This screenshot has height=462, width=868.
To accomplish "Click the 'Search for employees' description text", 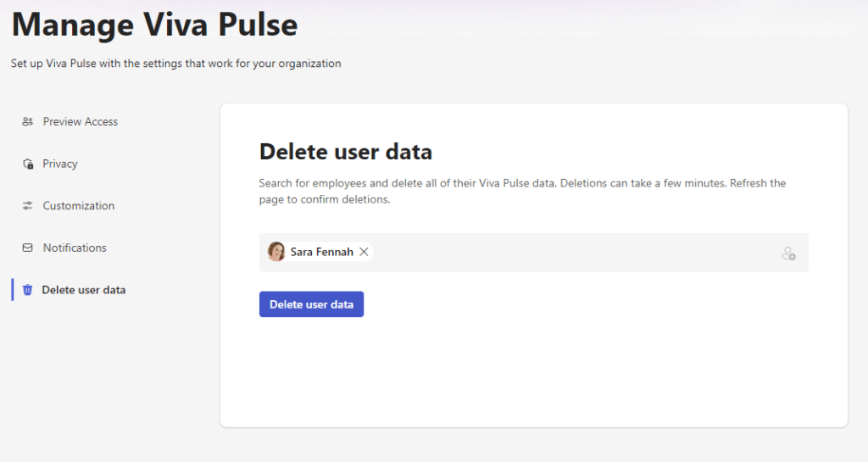I will pos(522,191).
